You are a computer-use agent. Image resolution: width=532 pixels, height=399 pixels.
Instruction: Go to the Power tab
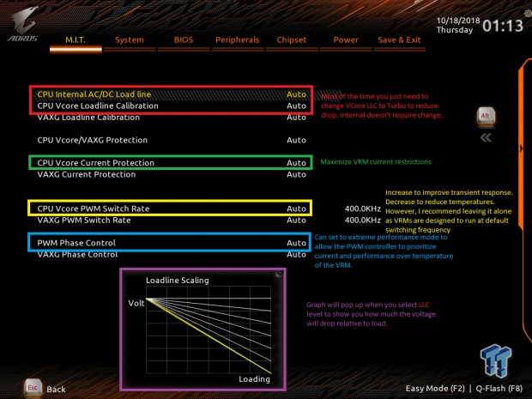point(346,40)
